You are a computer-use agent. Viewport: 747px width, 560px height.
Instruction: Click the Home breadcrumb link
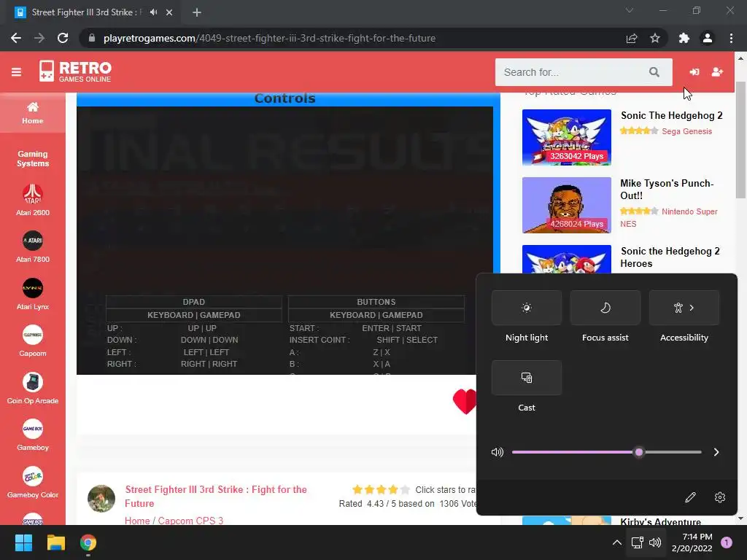(137, 521)
